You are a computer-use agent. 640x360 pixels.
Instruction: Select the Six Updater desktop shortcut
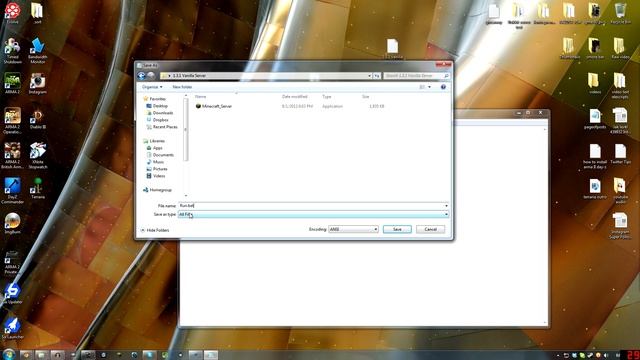(x=13, y=294)
